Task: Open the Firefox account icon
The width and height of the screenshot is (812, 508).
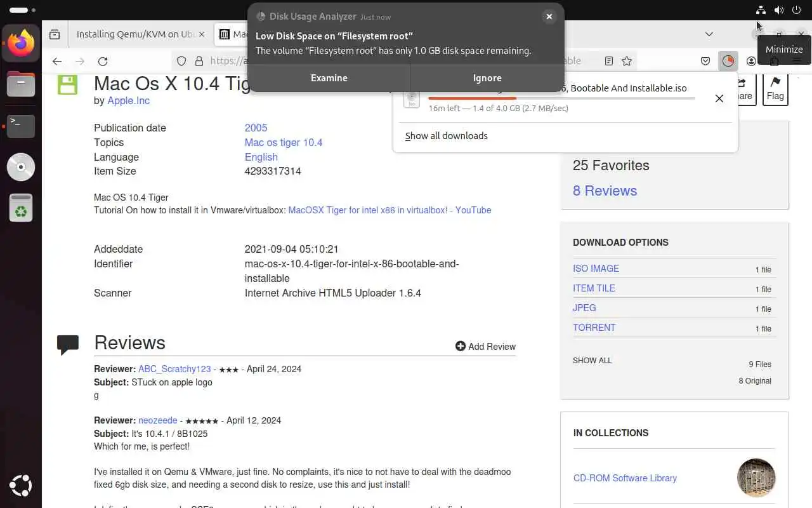Action: (751, 61)
